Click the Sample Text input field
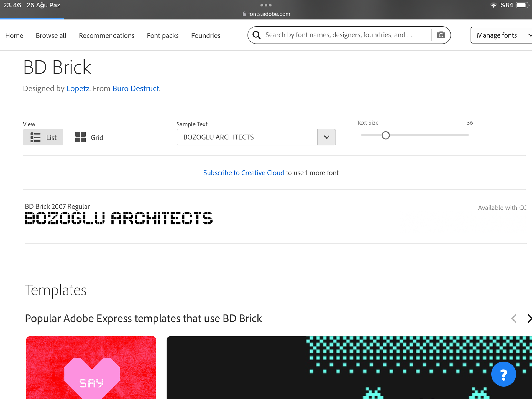 (x=247, y=137)
